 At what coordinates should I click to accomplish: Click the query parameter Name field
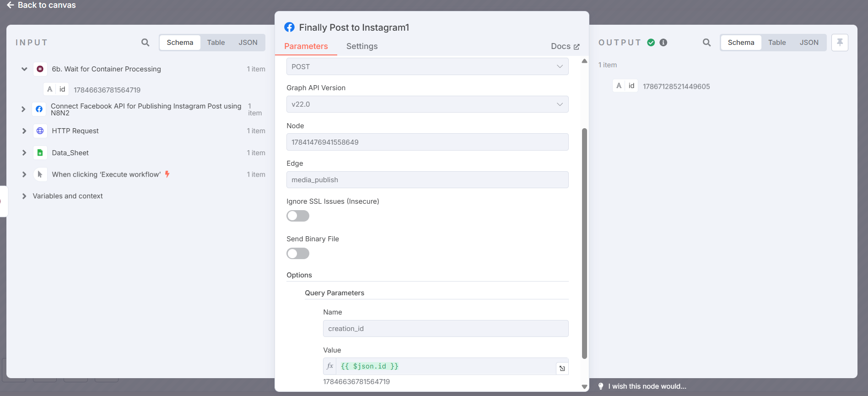(446, 329)
